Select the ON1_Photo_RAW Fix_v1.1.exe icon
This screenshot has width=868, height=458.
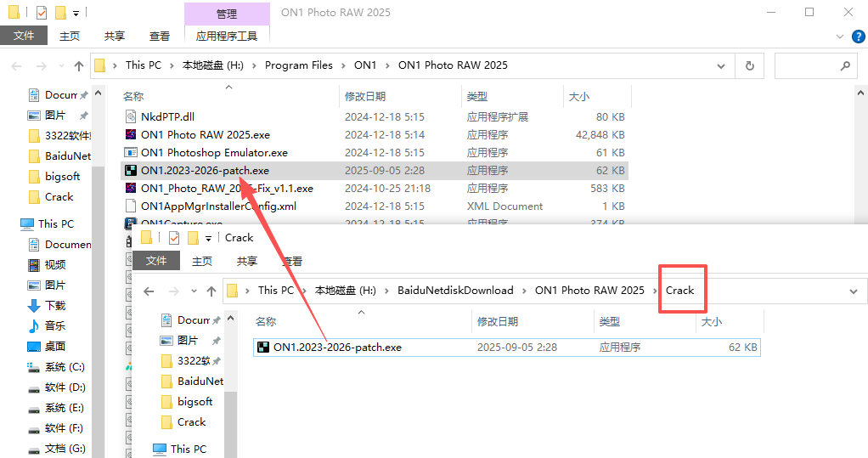pos(131,189)
